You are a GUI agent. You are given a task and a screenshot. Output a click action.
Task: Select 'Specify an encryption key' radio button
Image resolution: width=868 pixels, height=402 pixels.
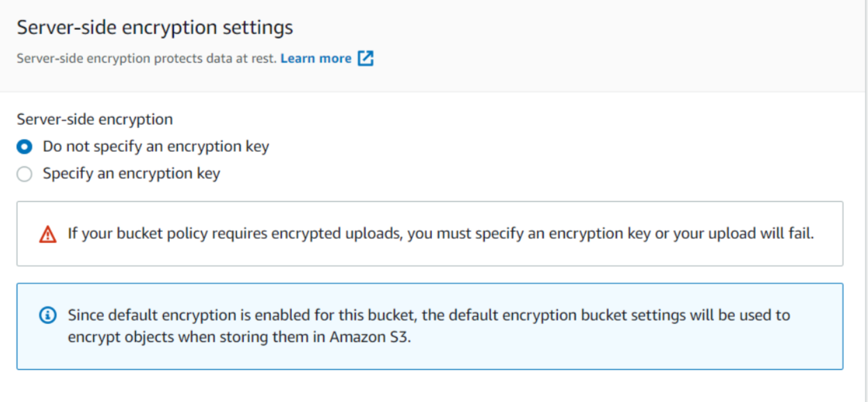(24, 174)
